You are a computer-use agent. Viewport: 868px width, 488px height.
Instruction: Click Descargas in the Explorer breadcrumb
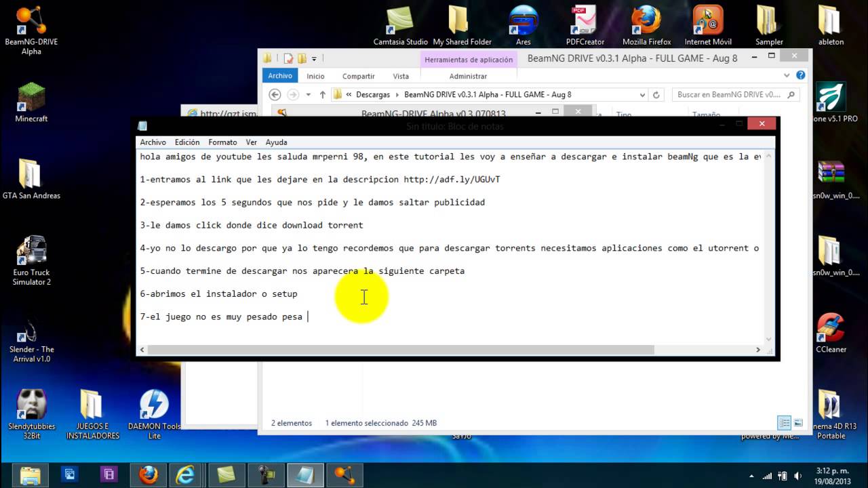pyautogui.click(x=373, y=95)
